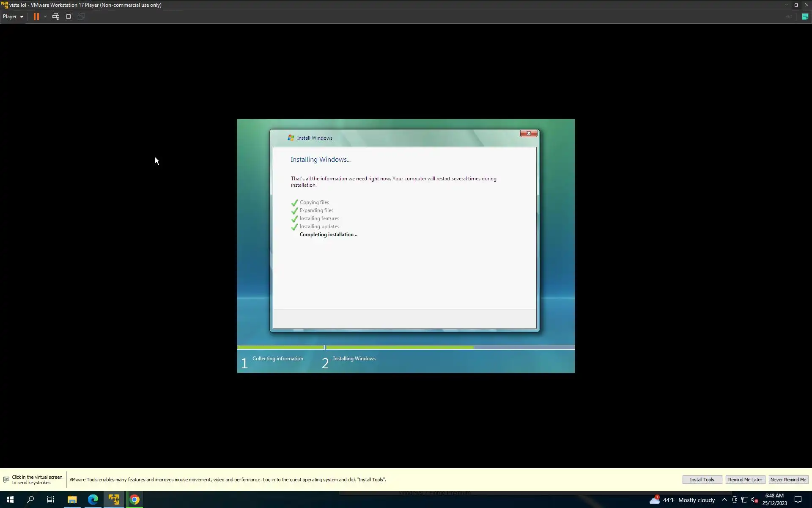This screenshot has height=508, width=812.
Task: Click the grayed Unity mode icon
Action: pyautogui.click(x=81, y=17)
